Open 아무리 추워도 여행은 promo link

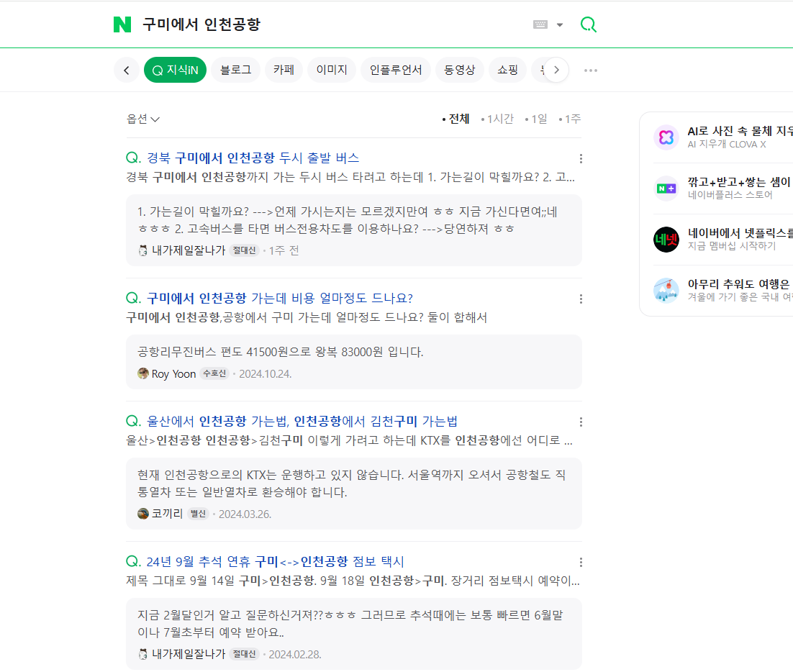740,284
